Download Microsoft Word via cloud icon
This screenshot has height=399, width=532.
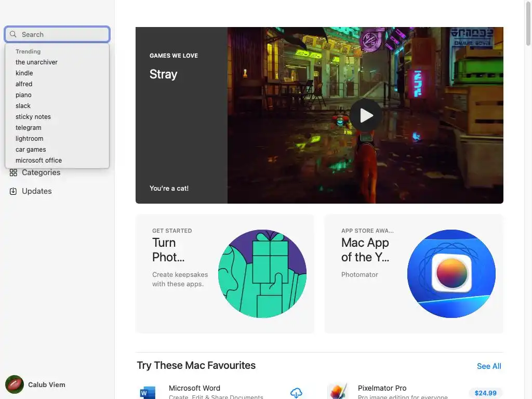[296, 393]
